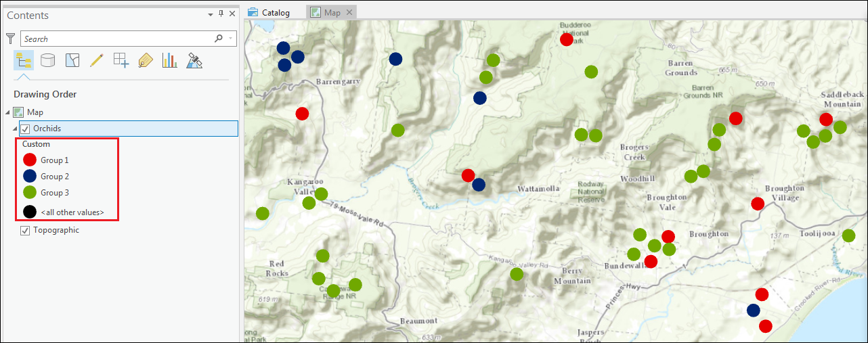
Task: Switch to the Map view tab
Action: 332,12
